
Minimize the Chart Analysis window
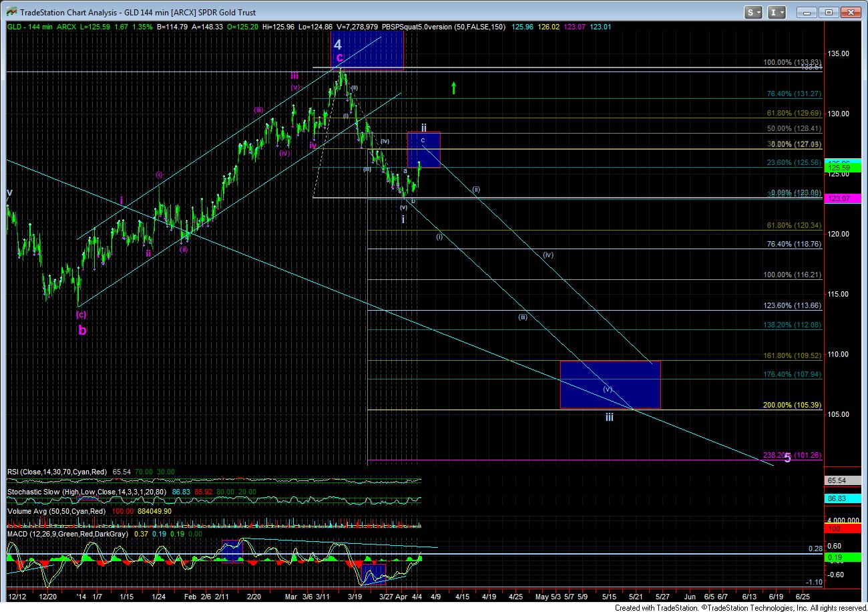(x=809, y=12)
